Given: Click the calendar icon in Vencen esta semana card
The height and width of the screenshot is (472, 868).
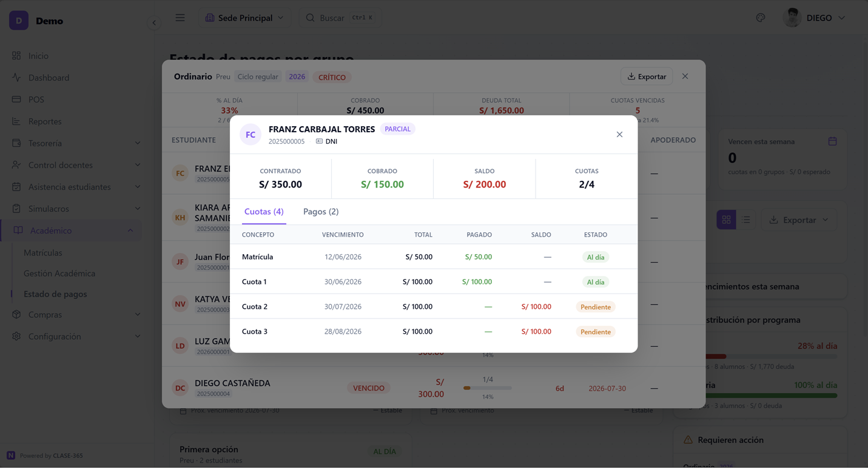Looking at the screenshot, I should 832,141.
